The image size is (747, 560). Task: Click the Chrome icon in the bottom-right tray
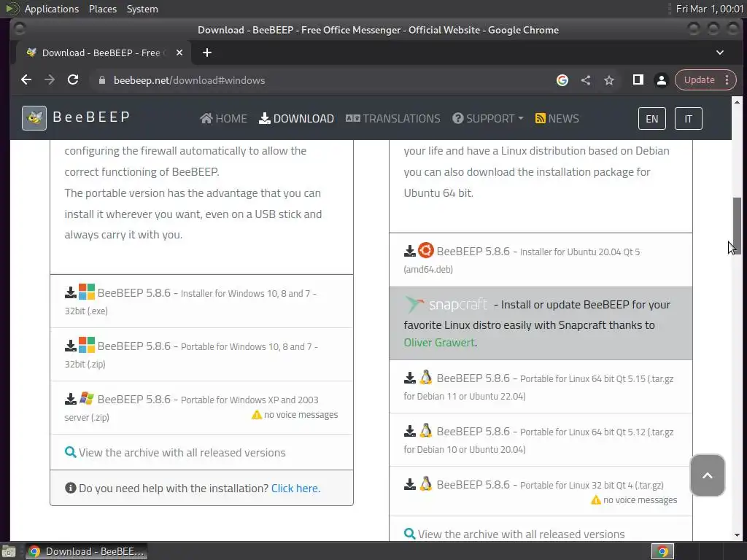pos(662,551)
